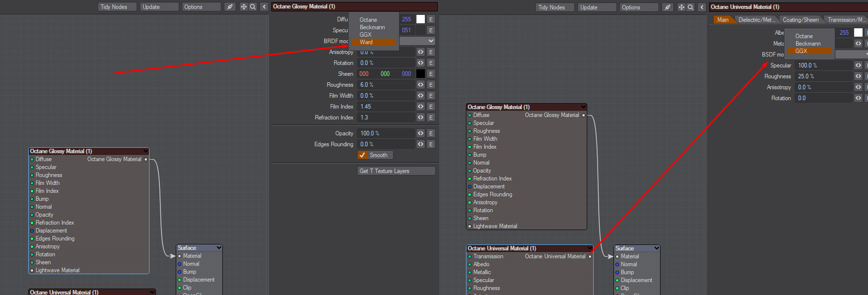Collapse the right Surface node
The width and height of the screenshot is (868, 295).
(x=657, y=248)
